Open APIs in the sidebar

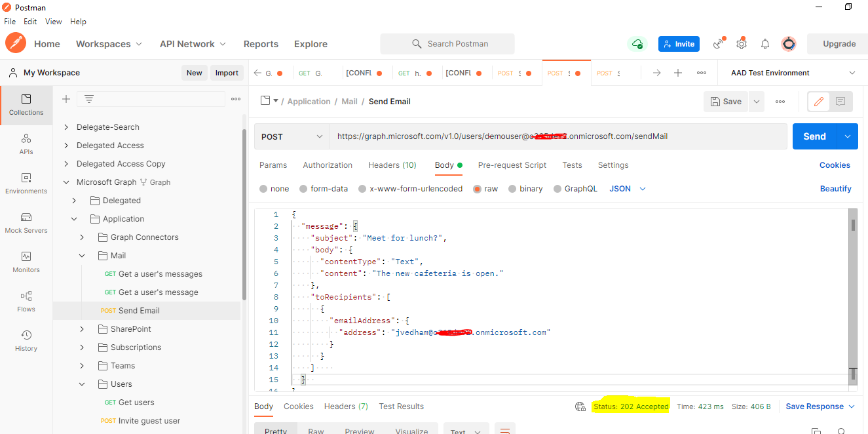click(26, 144)
